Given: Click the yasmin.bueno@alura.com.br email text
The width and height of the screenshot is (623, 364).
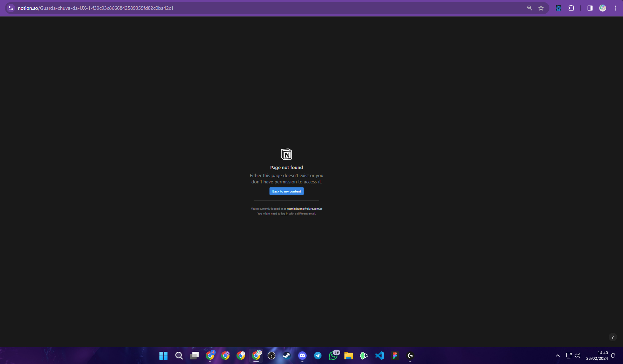Looking at the screenshot, I should (x=304, y=209).
